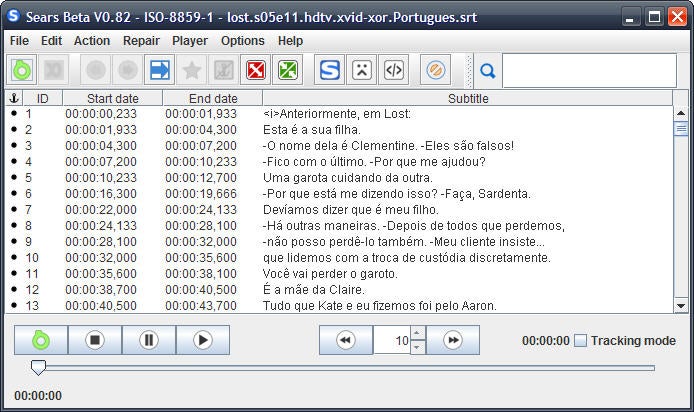Screen dimensions: 694x412
Task: Increase the skip seconds spinner value
Action: (417, 333)
